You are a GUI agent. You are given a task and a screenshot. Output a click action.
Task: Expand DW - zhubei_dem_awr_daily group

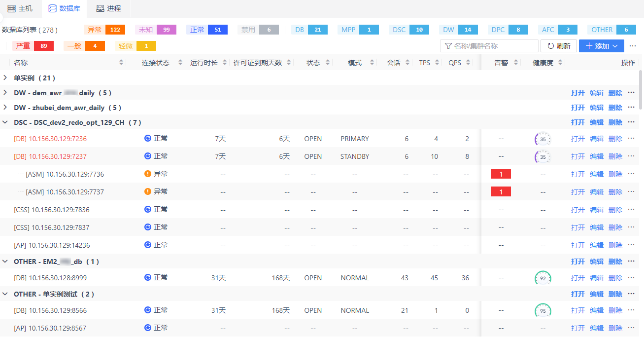[5, 108]
